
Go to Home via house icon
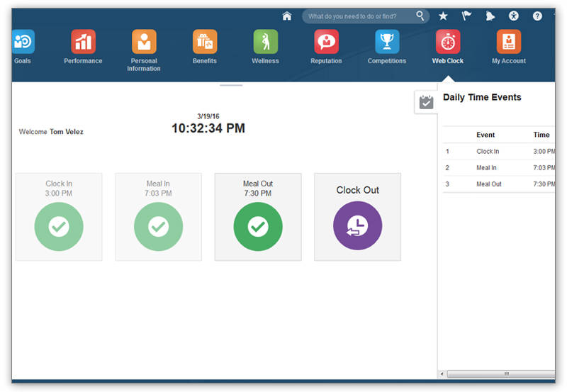pyautogui.click(x=287, y=16)
